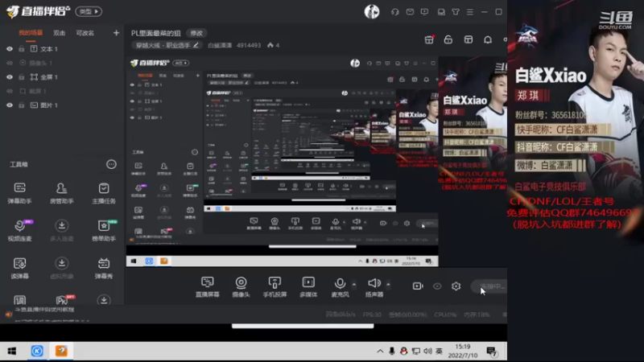Open the hamburger main menu icon
644x362 pixels.
470,12
